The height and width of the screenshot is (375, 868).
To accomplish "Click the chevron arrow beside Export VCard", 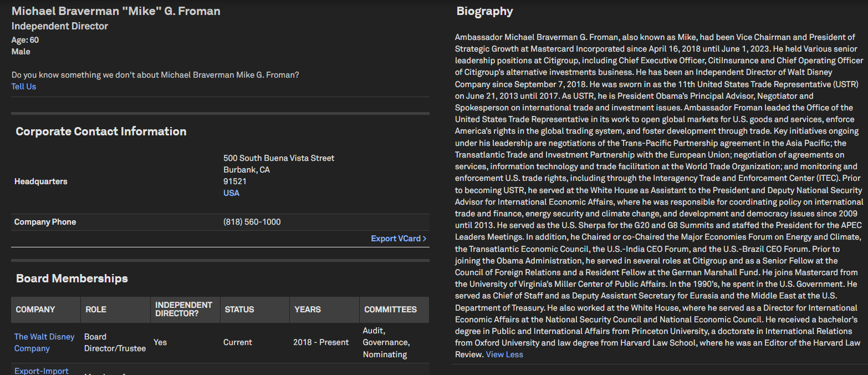I will [425, 239].
